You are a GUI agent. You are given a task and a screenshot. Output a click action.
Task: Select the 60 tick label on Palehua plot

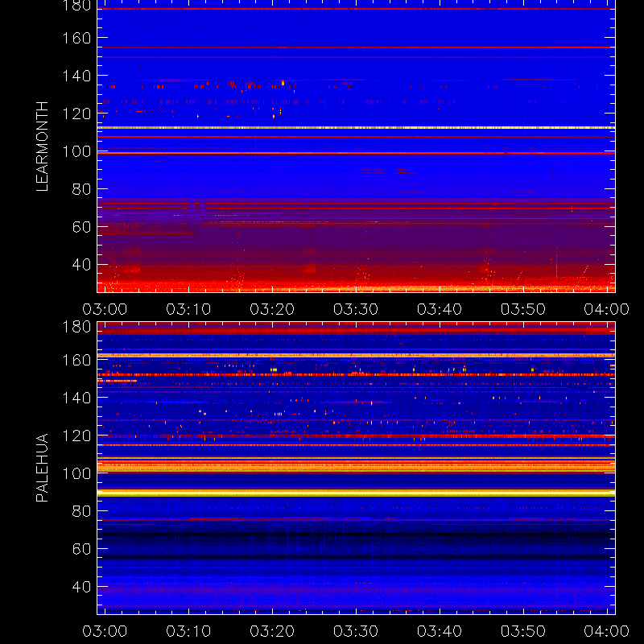tap(82, 549)
